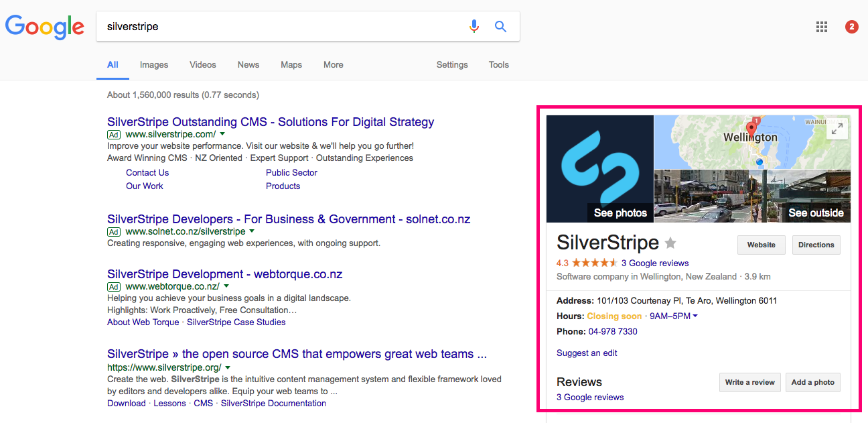
Task: Click the Google logo
Action: tap(44, 27)
